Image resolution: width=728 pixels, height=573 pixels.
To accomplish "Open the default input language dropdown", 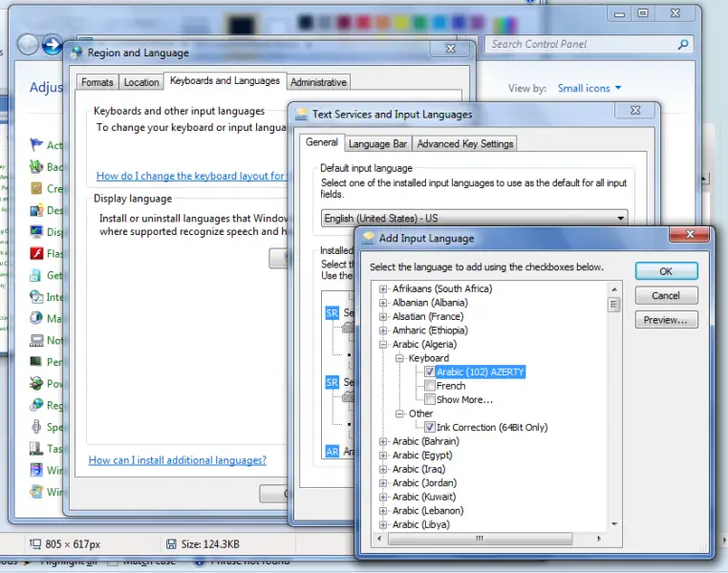I will click(474, 218).
